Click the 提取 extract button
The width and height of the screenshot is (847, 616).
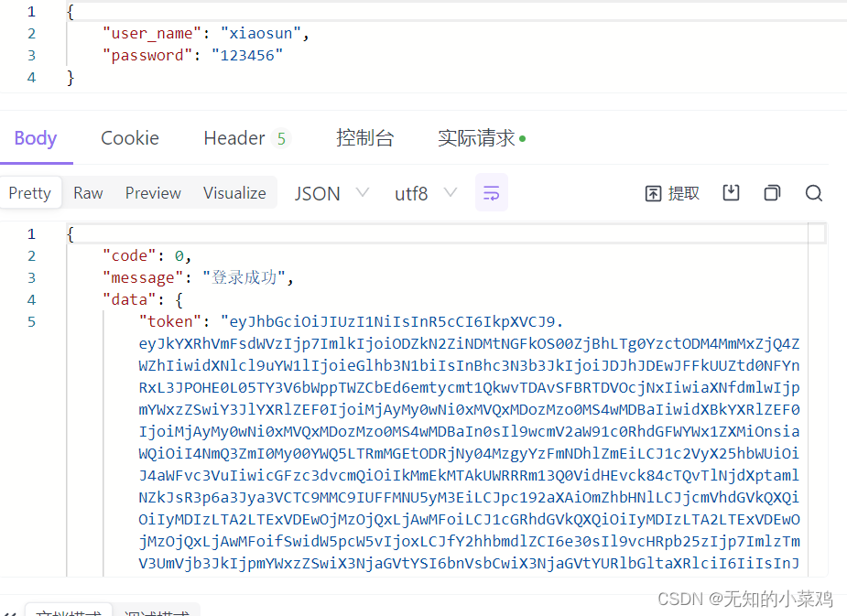point(672,193)
